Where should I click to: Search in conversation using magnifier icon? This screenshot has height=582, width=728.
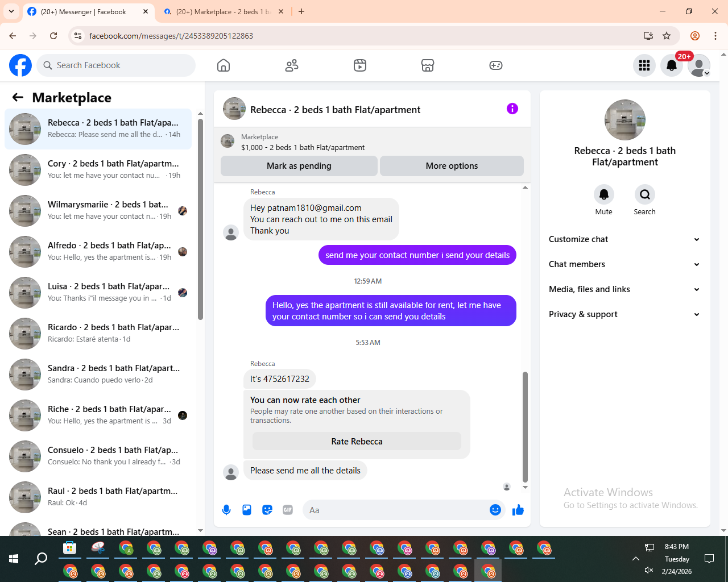click(x=645, y=194)
